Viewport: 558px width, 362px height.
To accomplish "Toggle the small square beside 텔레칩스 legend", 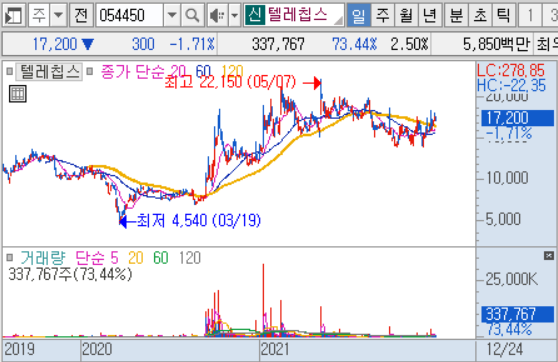I will pyautogui.click(x=10, y=72).
